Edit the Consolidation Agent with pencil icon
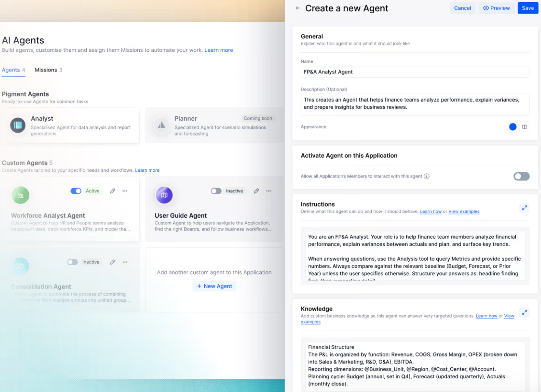 (112, 262)
